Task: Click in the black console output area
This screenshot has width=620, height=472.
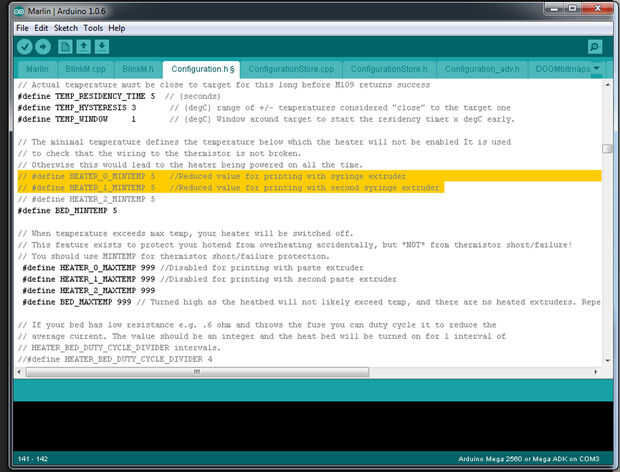Action: [x=313, y=426]
